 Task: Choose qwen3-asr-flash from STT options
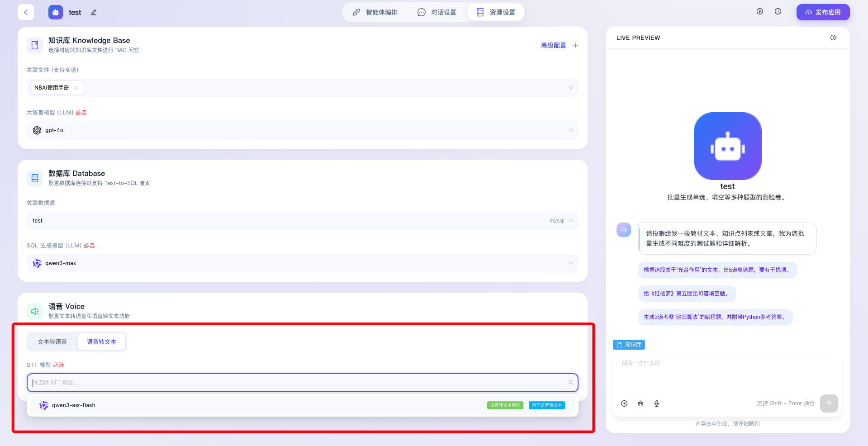74,405
